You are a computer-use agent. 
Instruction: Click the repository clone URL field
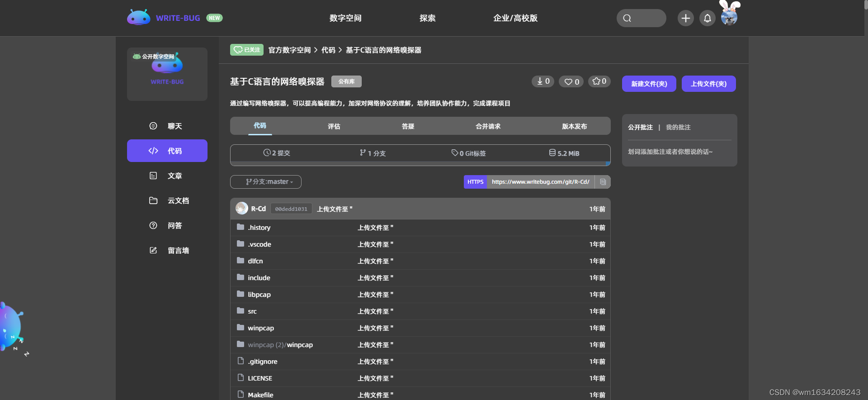(x=541, y=182)
